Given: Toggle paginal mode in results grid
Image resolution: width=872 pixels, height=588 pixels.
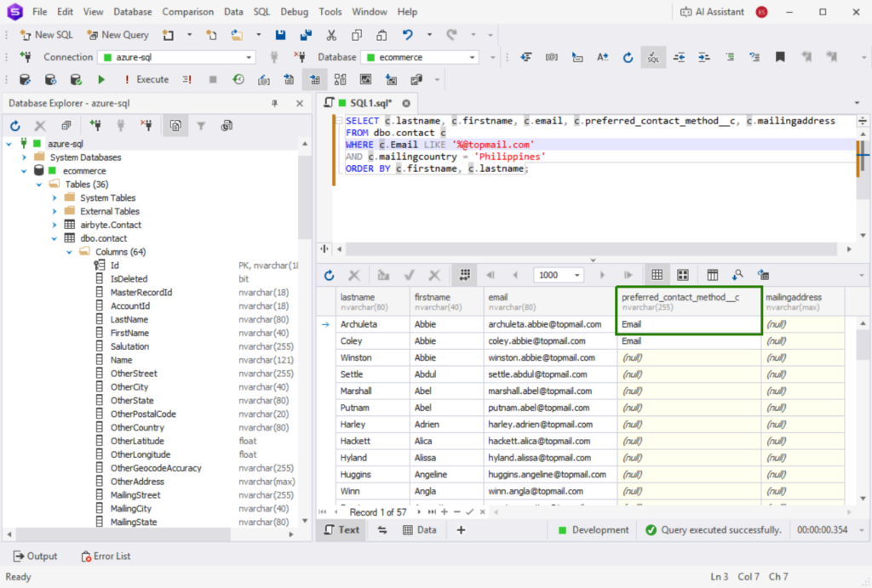Looking at the screenshot, I should pyautogui.click(x=464, y=275).
